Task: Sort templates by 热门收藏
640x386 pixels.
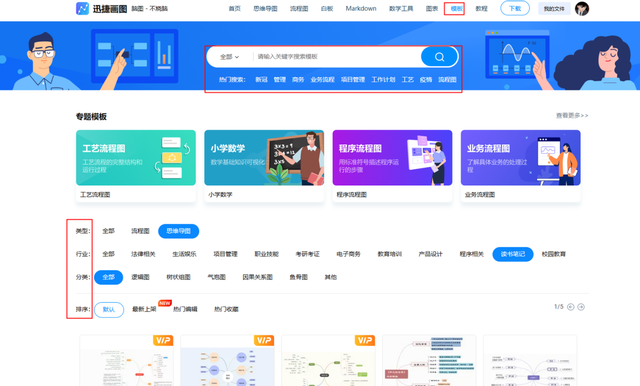Action: click(x=227, y=309)
